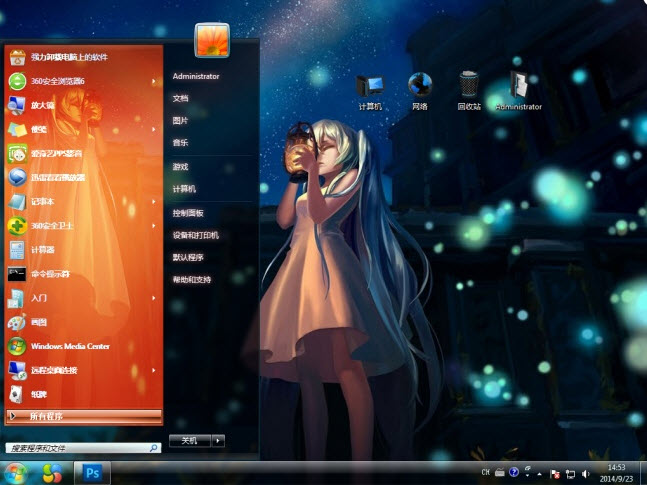Image resolution: width=647 pixels, height=485 pixels.
Task: Expand the arrow next to 关机 (Shut down)
Action: click(x=218, y=440)
